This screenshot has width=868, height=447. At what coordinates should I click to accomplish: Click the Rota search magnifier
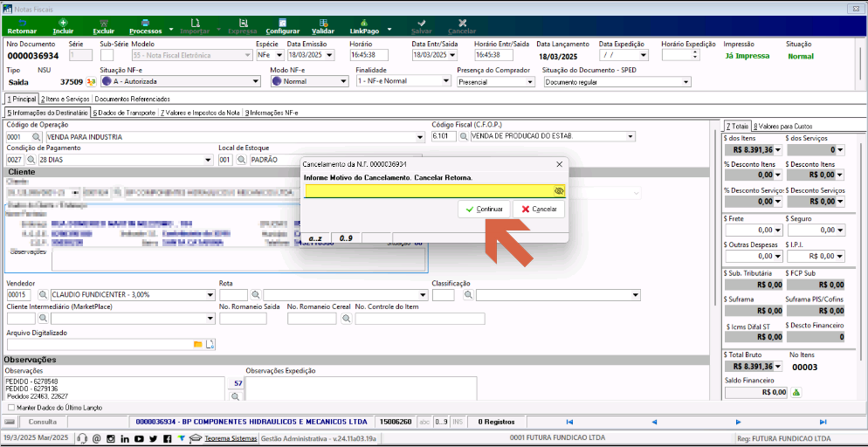click(x=255, y=295)
